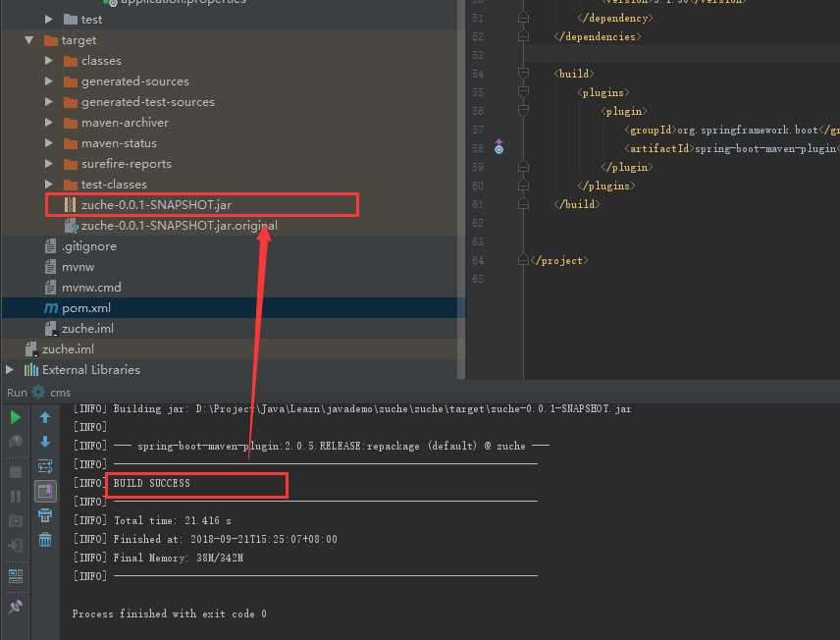Screen dimensions: 840x640
Task: Click the gutter marker icon on editor line 58
Action: coord(499,147)
